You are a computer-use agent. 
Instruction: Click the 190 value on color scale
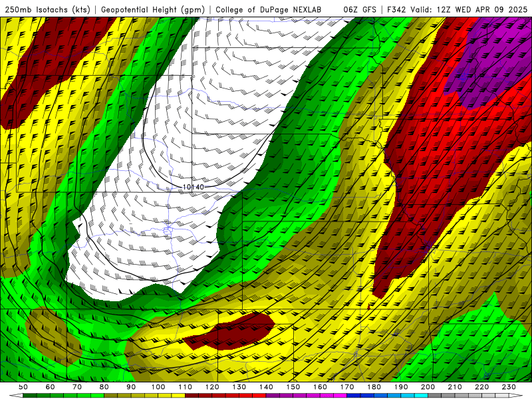pyautogui.click(x=401, y=387)
